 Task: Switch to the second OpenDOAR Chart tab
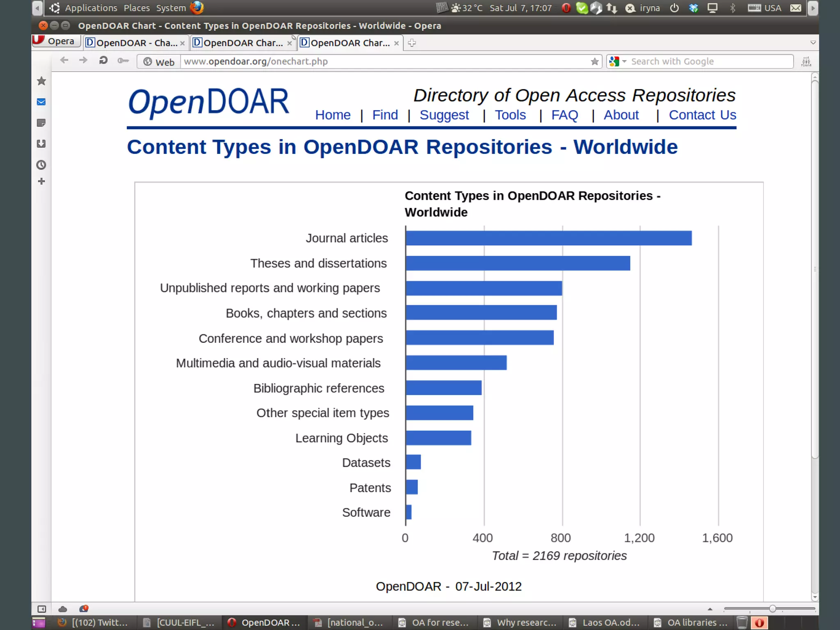coord(243,43)
